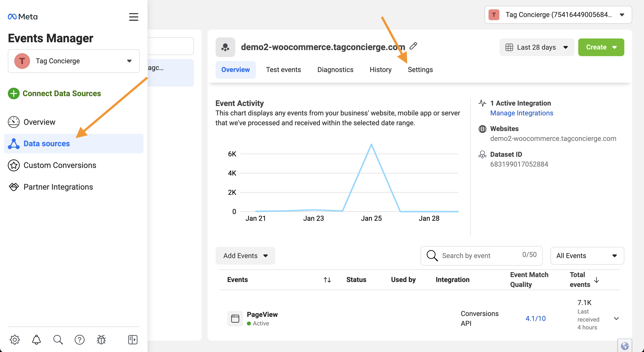Open the Diagnostics tab

pos(335,70)
